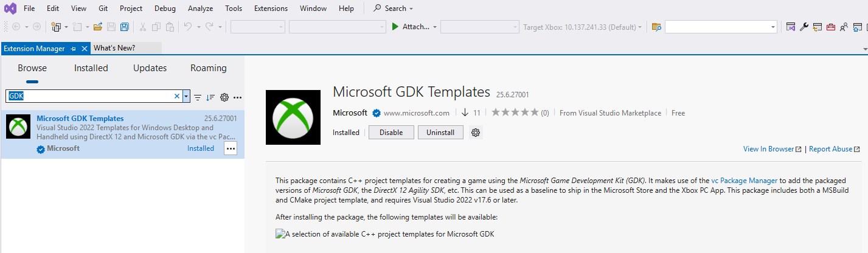The image size is (868, 253).
Task: Open the solution platforms combo box
Action: click(x=338, y=27)
